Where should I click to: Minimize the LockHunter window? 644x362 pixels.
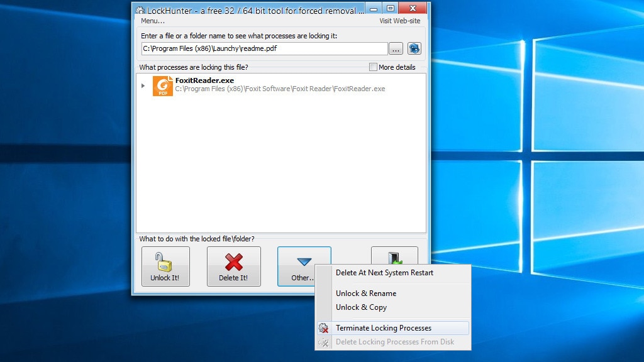[x=374, y=9]
